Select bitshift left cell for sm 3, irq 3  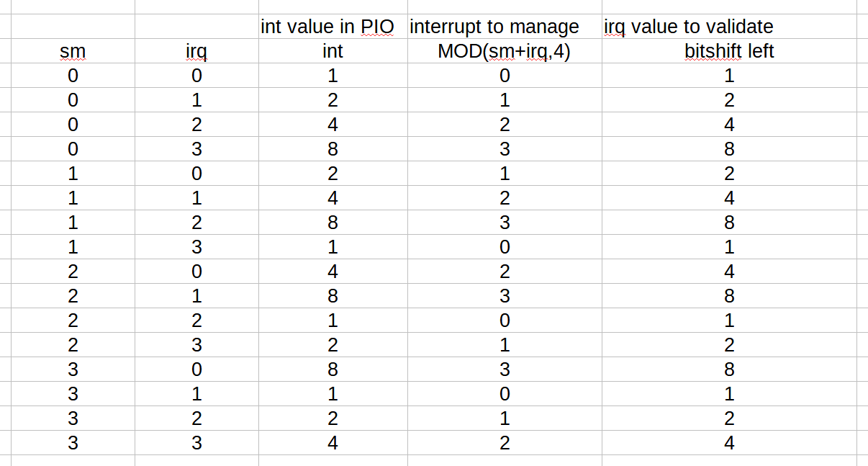pyautogui.click(x=728, y=443)
